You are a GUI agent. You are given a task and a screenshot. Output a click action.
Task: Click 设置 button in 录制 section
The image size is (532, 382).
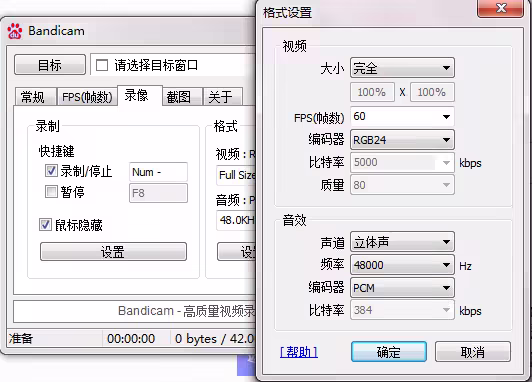pyautogui.click(x=113, y=252)
